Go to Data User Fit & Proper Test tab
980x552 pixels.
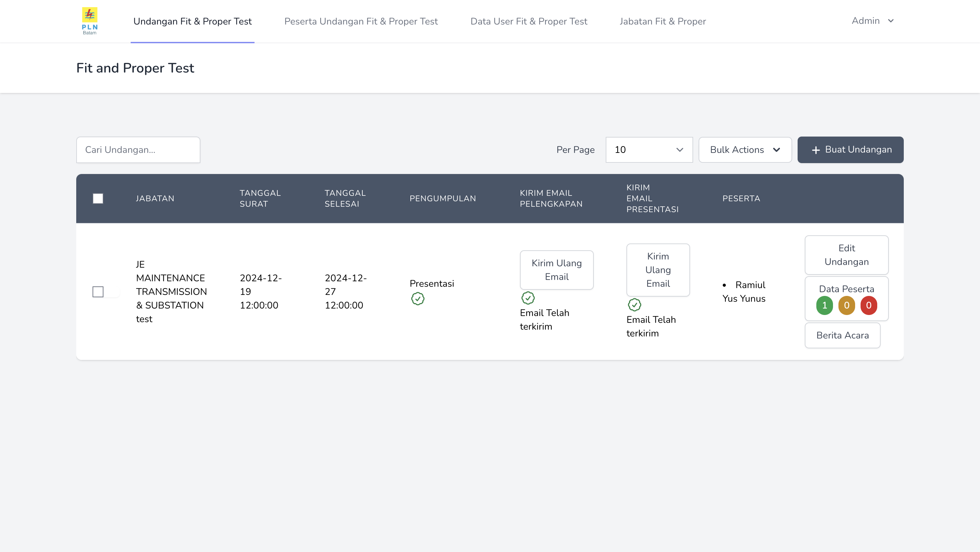point(528,21)
